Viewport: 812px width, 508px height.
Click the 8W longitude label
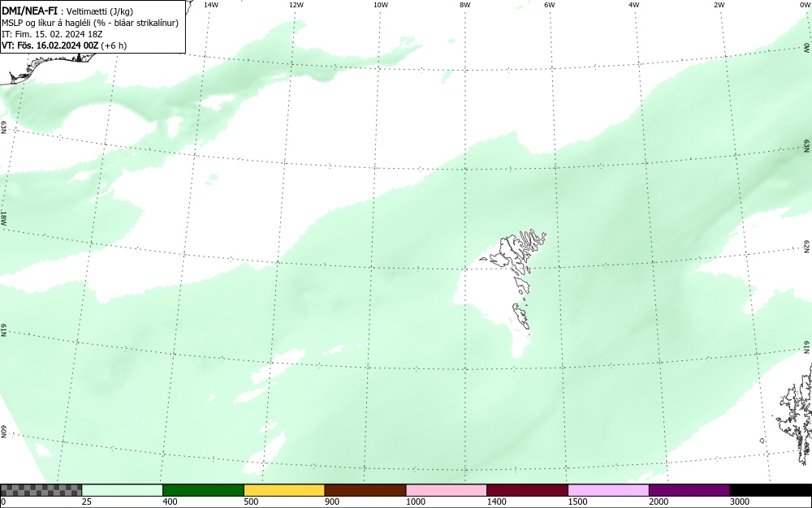pos(465,5)
